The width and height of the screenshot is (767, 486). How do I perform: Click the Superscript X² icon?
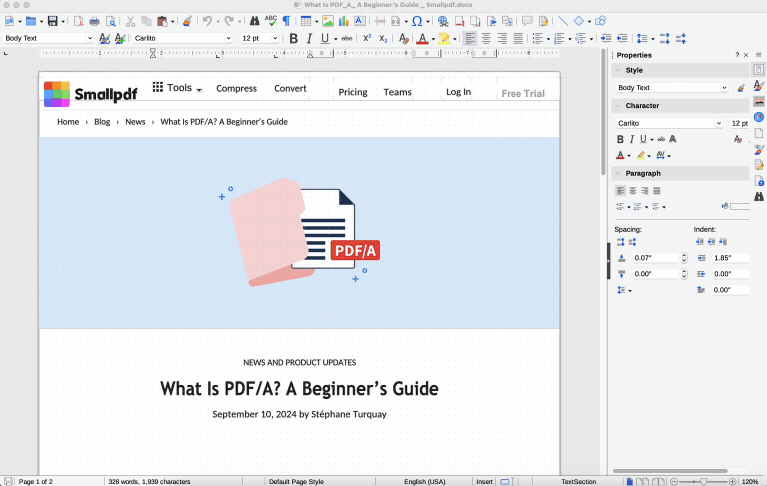[x=367, y=38]
